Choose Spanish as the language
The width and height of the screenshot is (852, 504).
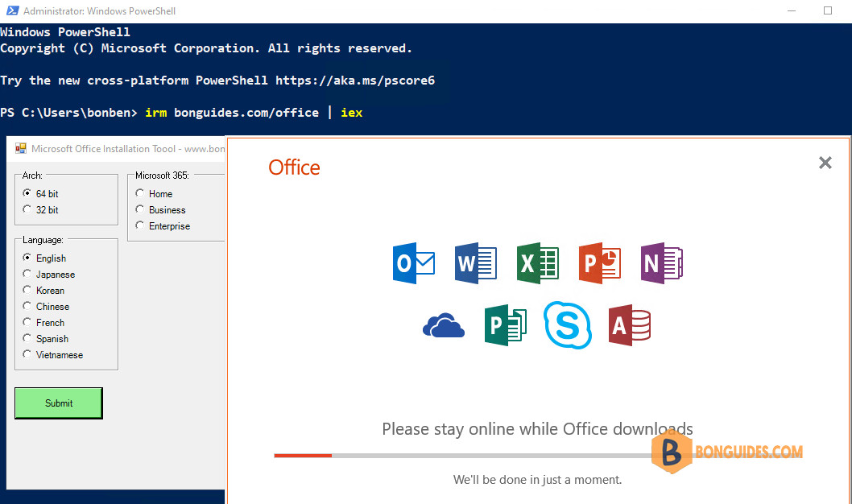coord(46,339)
